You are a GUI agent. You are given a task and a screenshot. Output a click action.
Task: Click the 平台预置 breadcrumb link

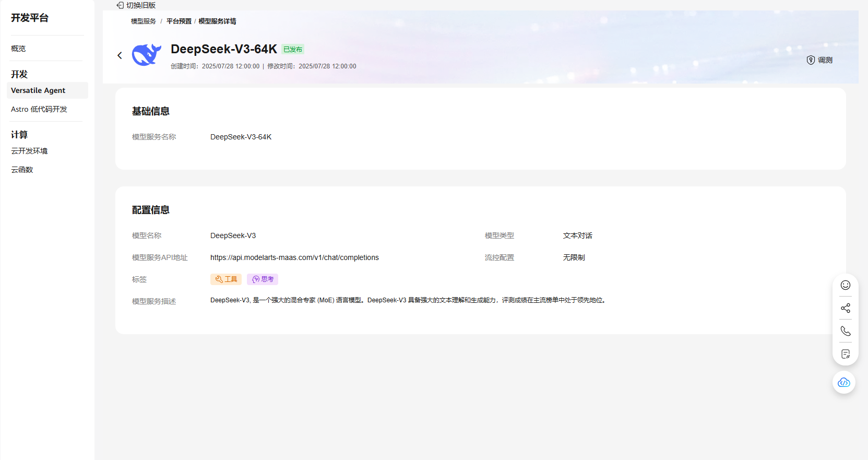[x=179, y=21]
